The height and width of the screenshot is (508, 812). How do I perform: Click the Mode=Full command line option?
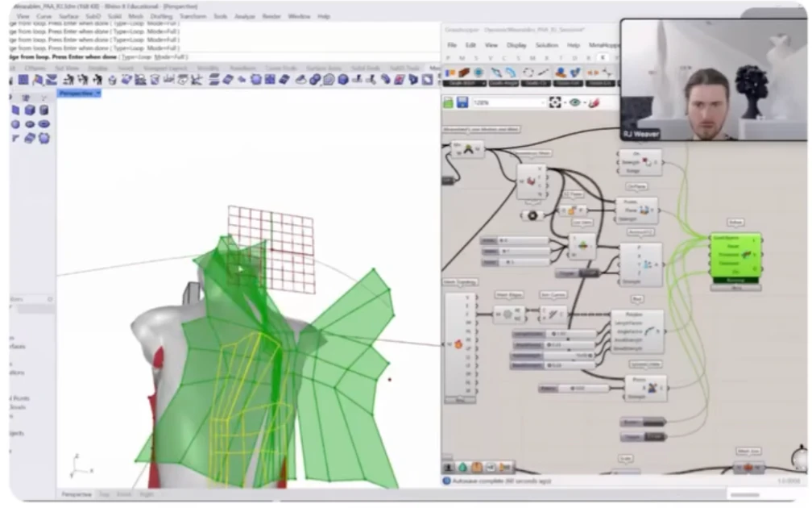[x=171, y=57]
